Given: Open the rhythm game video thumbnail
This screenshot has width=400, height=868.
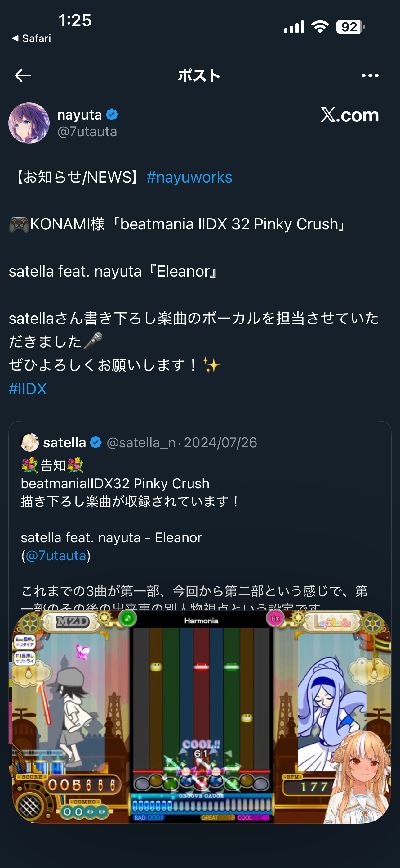Looking at the screenshot, I should 201,717.
